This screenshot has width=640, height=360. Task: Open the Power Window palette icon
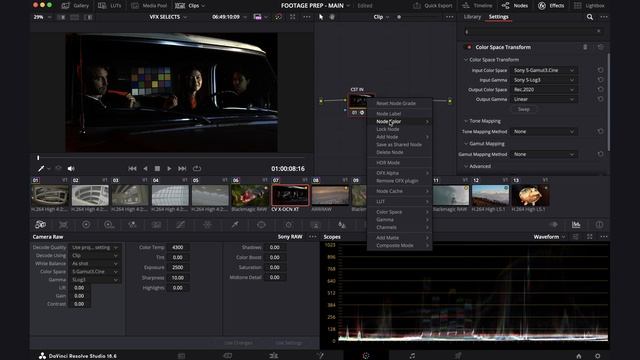261,224
